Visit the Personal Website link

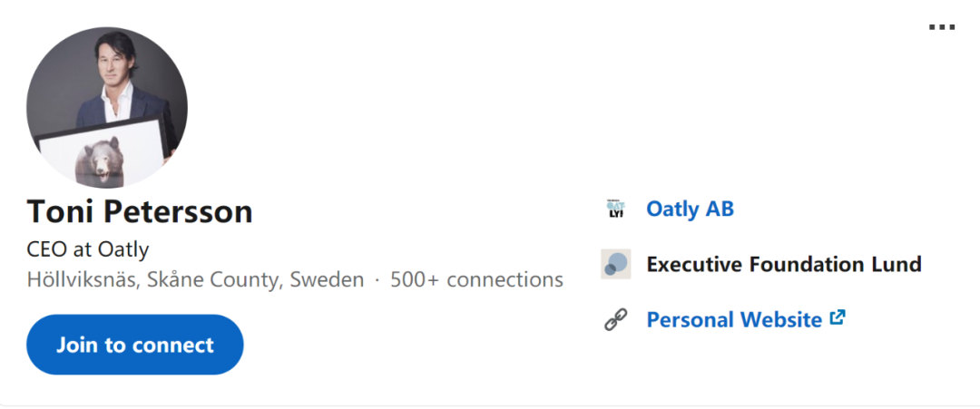733,320
